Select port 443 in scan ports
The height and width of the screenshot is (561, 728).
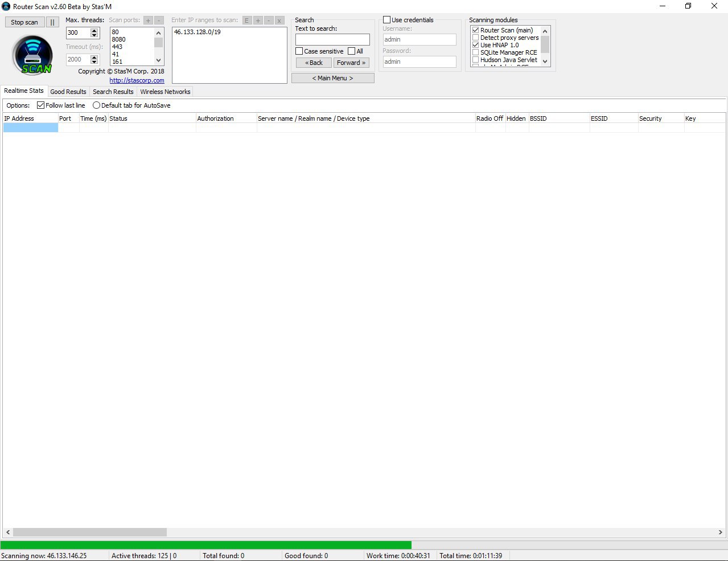(117, 47)
